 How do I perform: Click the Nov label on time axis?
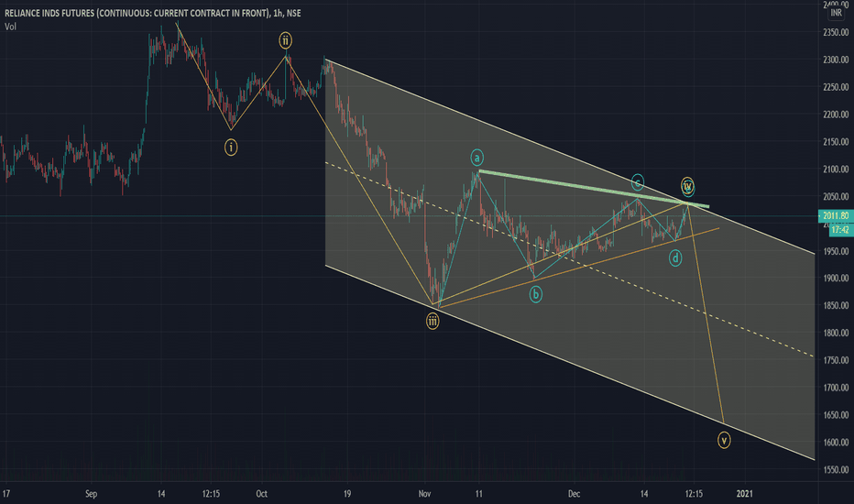pos(425,494)
